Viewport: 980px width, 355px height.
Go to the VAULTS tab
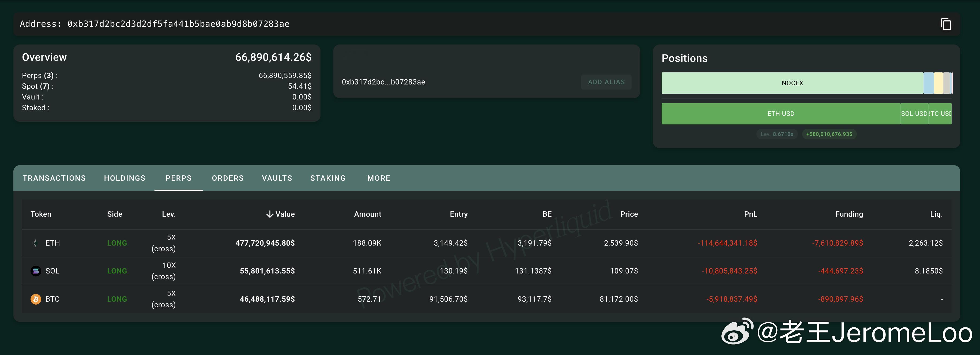point(277,178)
